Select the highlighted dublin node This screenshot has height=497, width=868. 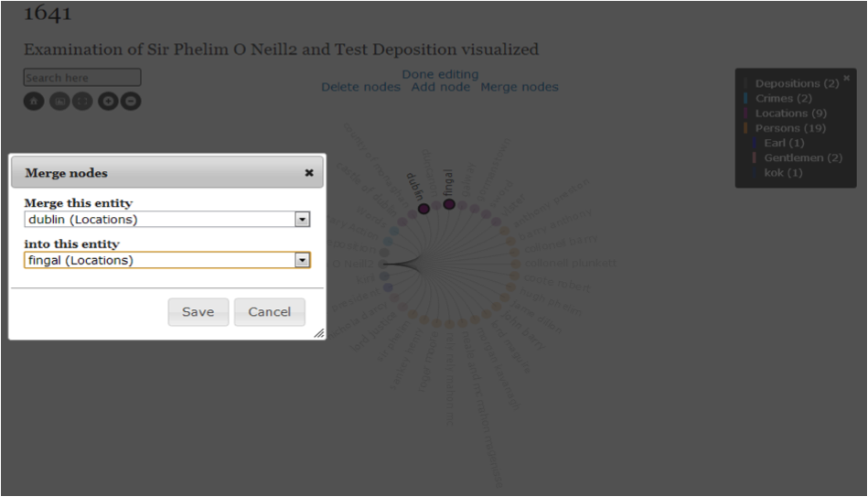(x=423, y=209)
